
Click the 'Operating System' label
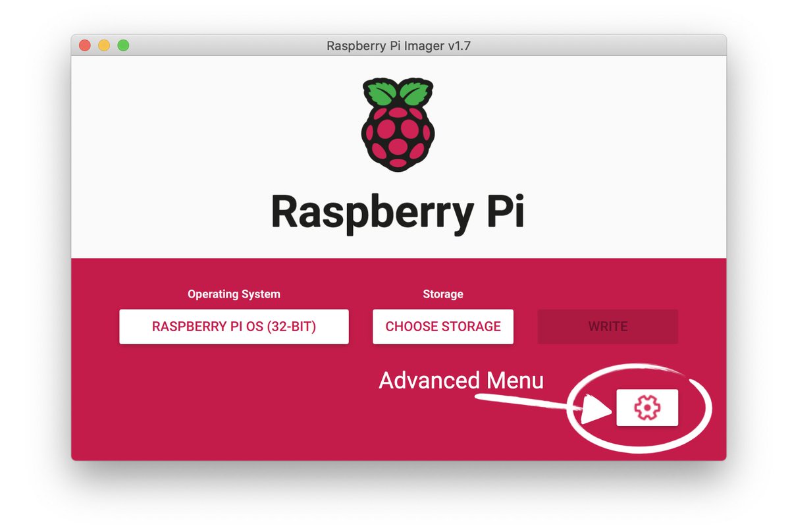pyautogui.click(x=234, y=294)
